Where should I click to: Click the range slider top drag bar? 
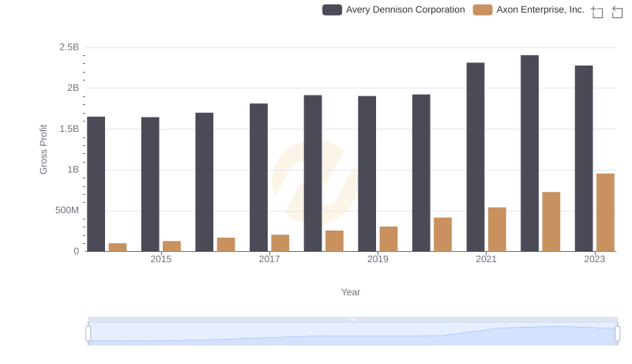352,319
